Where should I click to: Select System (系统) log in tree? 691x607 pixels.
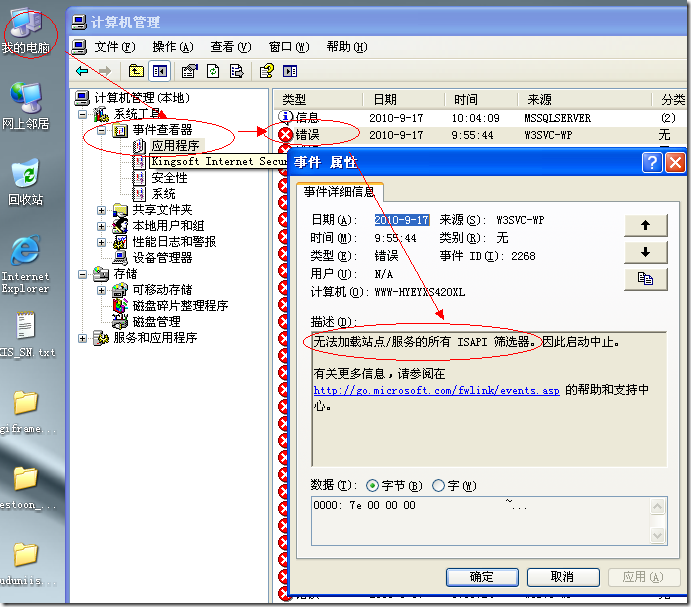(154, 194)
